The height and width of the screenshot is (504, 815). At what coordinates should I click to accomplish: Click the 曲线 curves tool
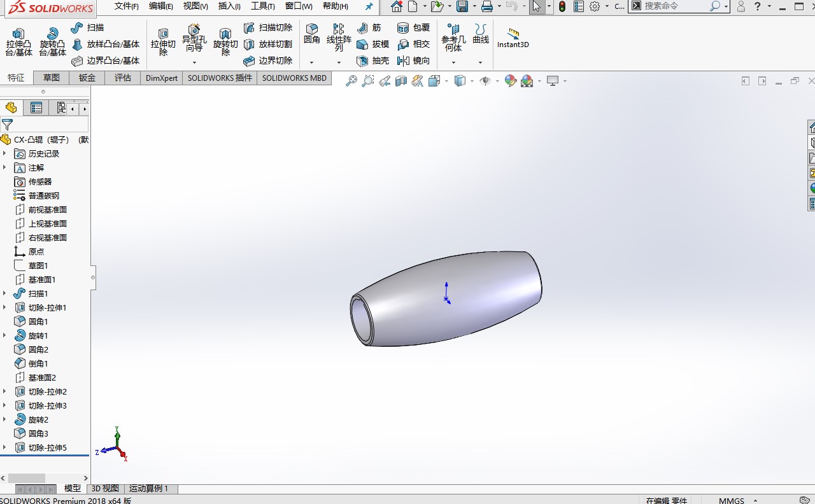[481, 34]
